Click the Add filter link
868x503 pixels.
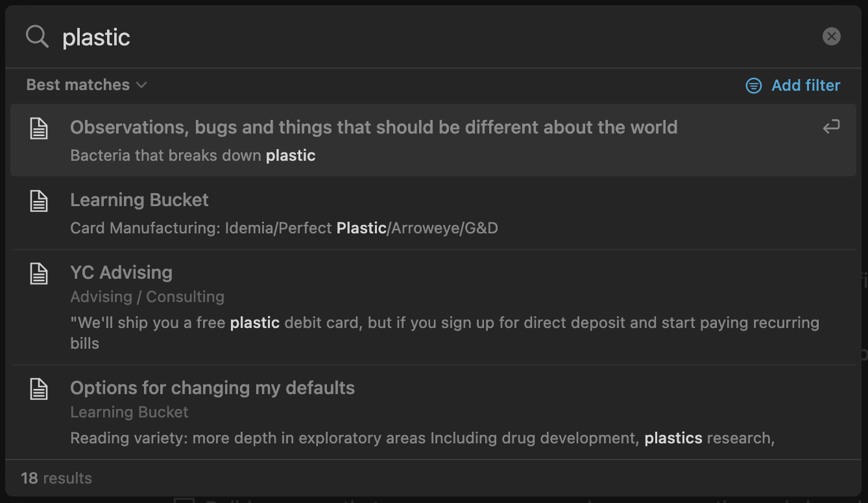tap(806, 86)
